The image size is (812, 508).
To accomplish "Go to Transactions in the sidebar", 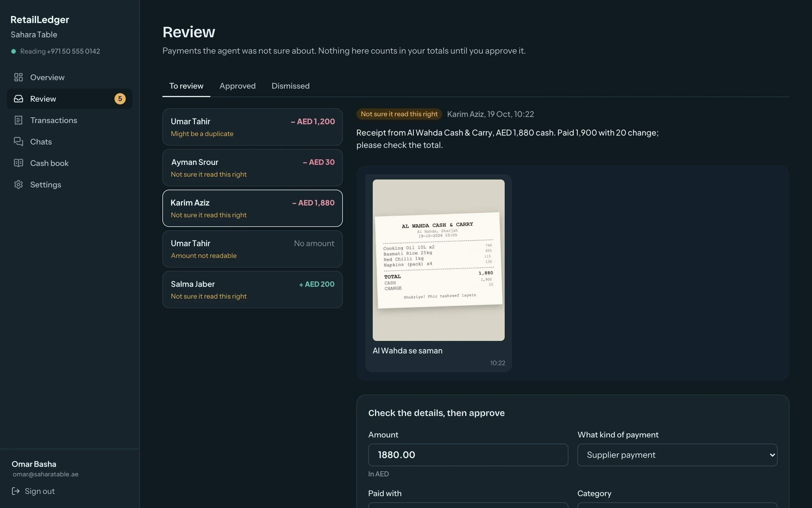I will point(54,120).
